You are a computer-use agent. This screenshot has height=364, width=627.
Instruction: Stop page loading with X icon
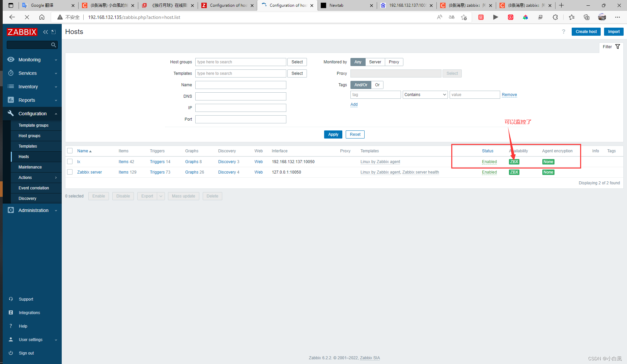click(x=27, y=17)
